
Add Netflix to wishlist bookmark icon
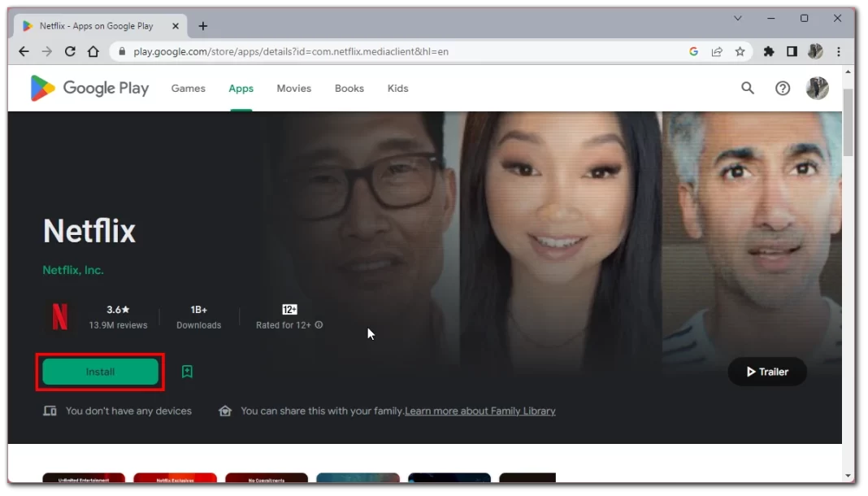(x=187, y=372)
